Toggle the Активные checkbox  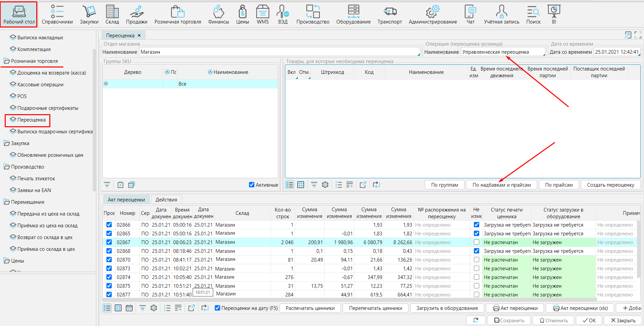tap(252, 185)
